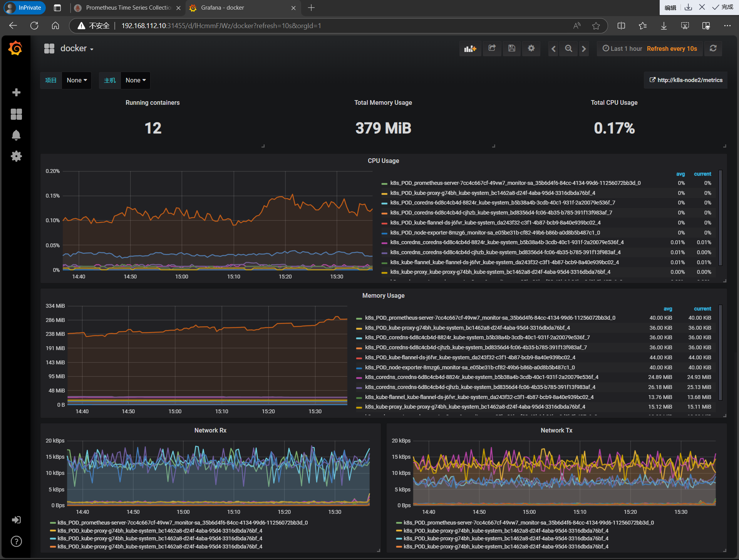The width and height of the screenshot is (739, 560).
Task: Open the 项目 None variable dropdown
Action: click(77, 80)
